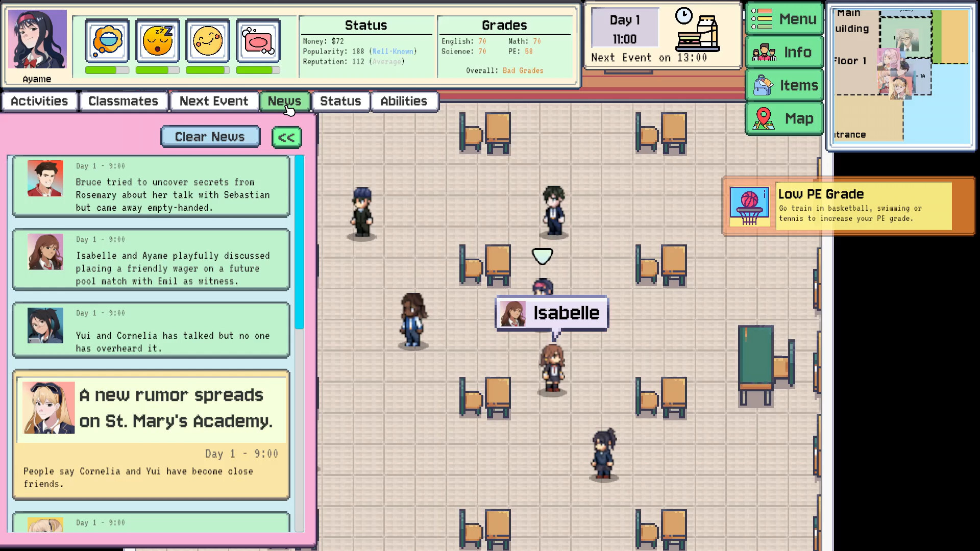Click the Low PE Grade notification
This screenshot has height=551, width=980.
click(848, 206)
